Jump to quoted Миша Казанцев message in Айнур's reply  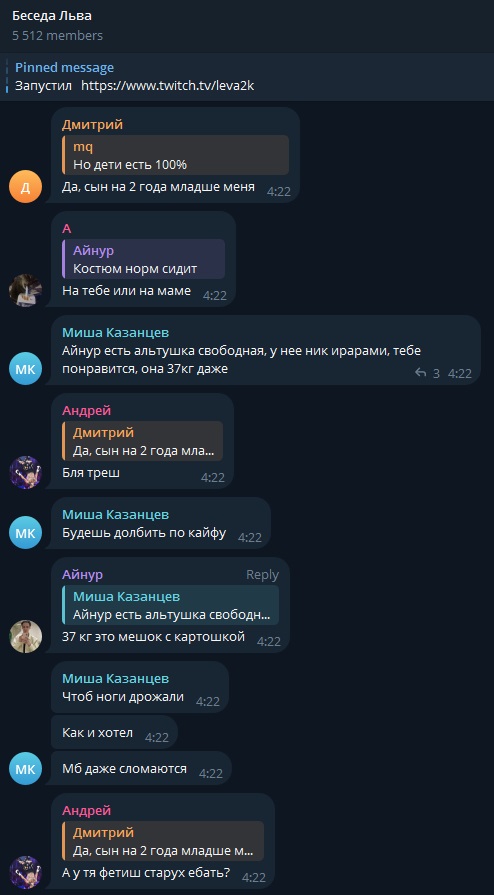(x=170, y=605)
